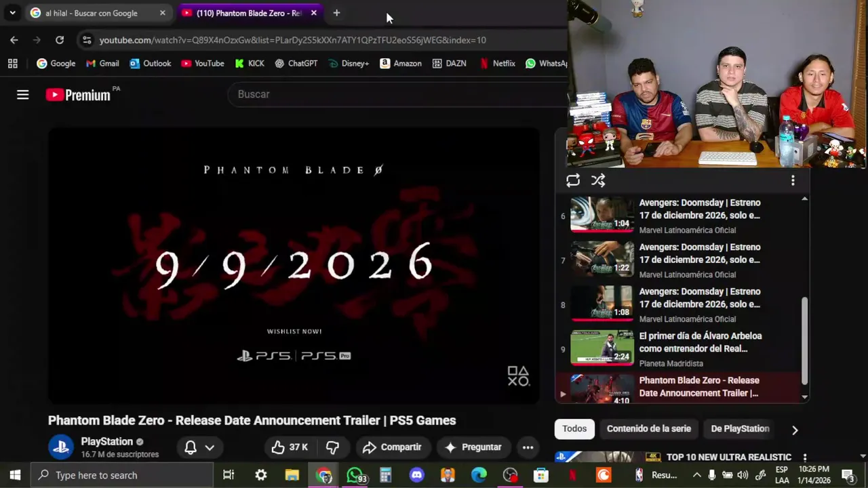Open tab search dropdown arrow

click(12, 13)
